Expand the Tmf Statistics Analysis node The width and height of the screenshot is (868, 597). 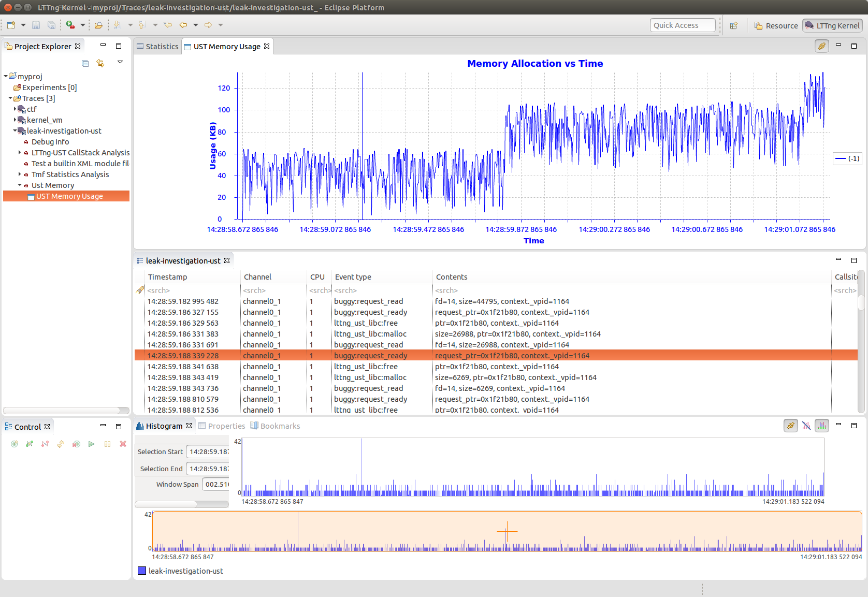(x=20, y=174)
